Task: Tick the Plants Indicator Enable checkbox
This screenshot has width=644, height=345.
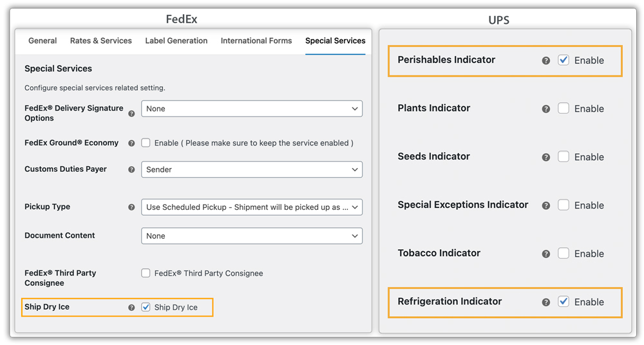Action: [563, 108]
